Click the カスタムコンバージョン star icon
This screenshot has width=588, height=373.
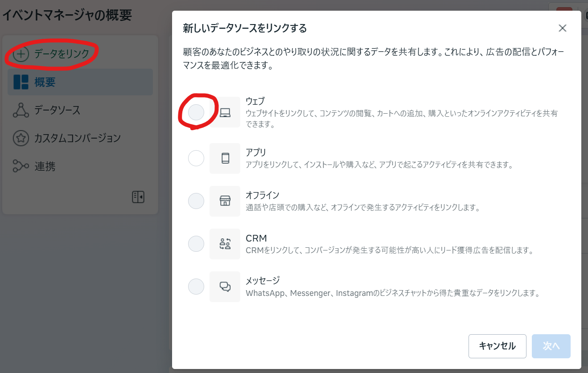tap(21, 138)
